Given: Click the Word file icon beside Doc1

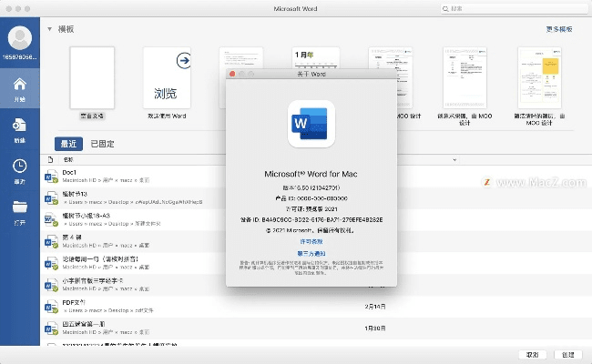Looking at the screenshot, I should (x=51, y=177).
